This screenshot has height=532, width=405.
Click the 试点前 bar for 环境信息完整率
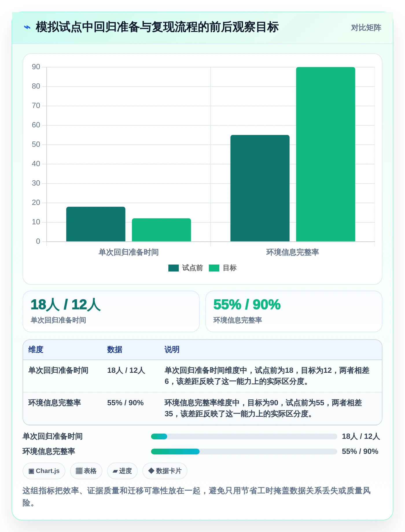pos(260,188)
